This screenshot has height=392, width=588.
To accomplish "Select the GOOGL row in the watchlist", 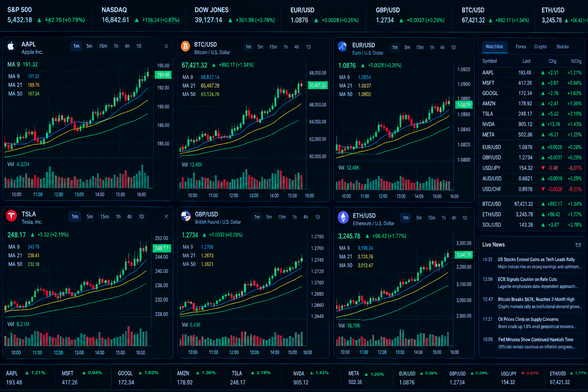I will [x=532, y=93].
